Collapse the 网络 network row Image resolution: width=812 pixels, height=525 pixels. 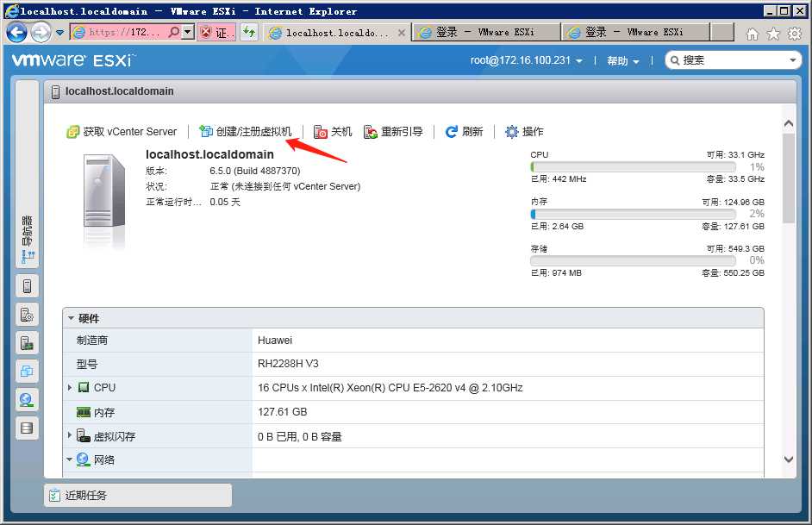pos(70,459)
